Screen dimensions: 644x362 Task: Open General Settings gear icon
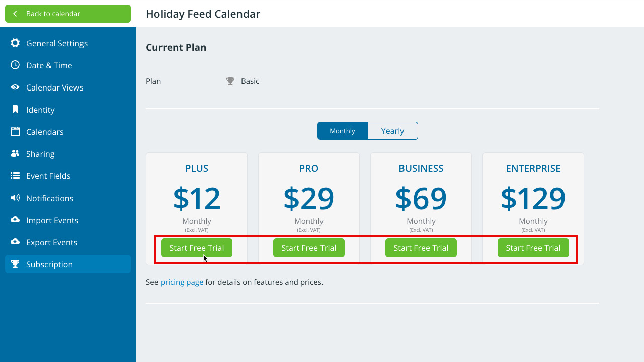[15, 43]
